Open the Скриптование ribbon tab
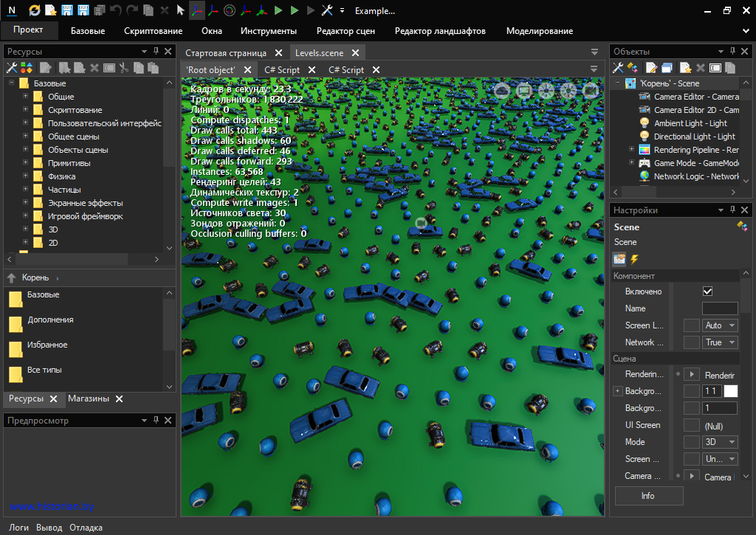Viewport: 756px width, 535px height. click(153, 31)
